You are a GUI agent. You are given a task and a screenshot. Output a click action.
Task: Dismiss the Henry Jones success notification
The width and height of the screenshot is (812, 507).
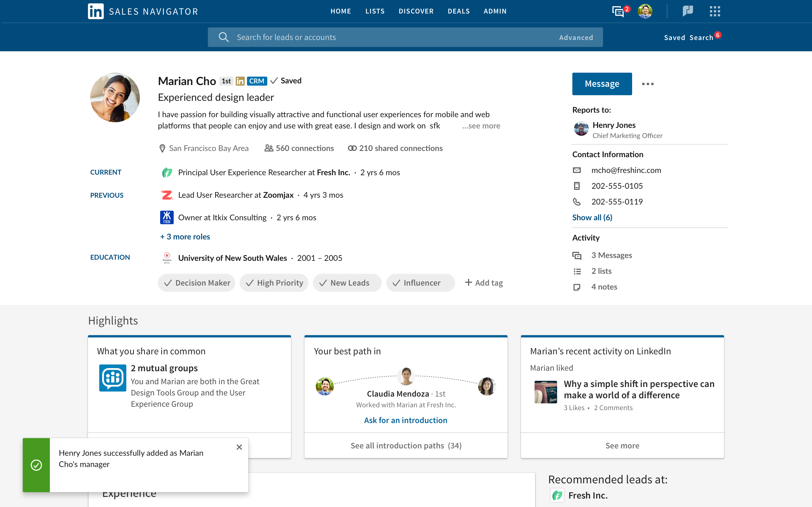coord(239,447)
